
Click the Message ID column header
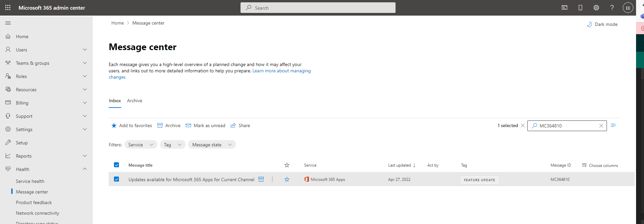click(x=561, y=165)
